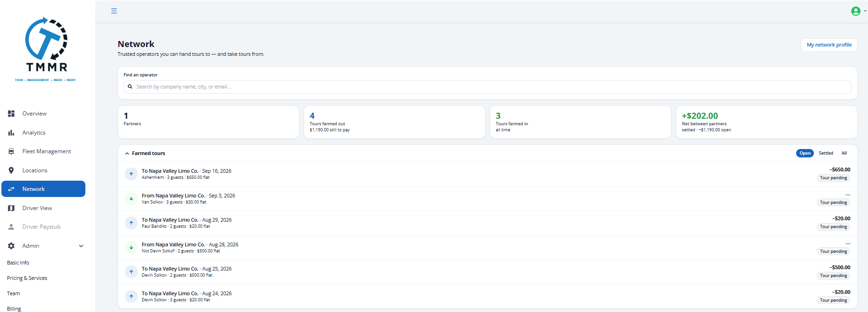
Task: Click Tour pending badge for Aug 29 tour
Action: [x=833, y=227]
